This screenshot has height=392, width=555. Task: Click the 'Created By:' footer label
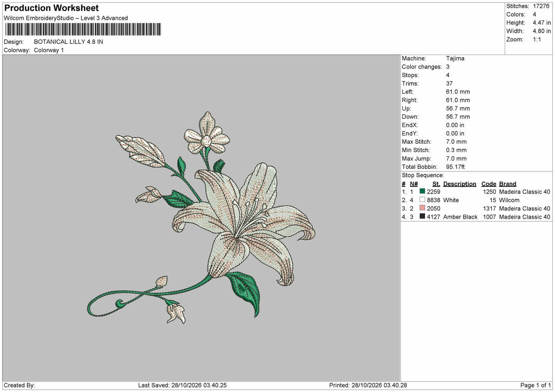click(x=19, y=386)
